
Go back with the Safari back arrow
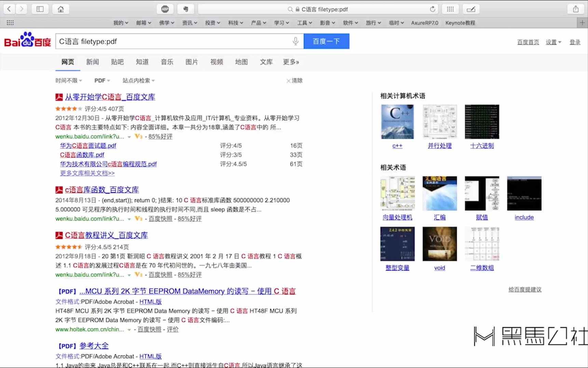(9, 9)
